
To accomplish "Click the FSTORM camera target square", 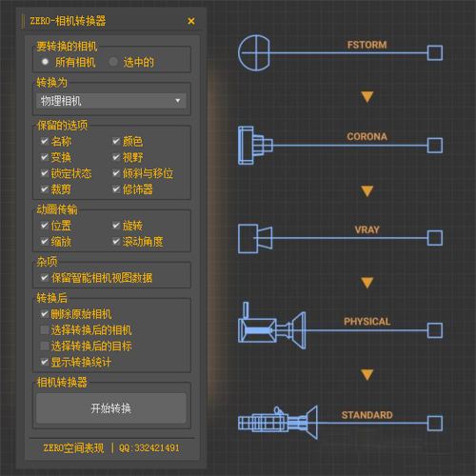I will (x=435, y=52).
